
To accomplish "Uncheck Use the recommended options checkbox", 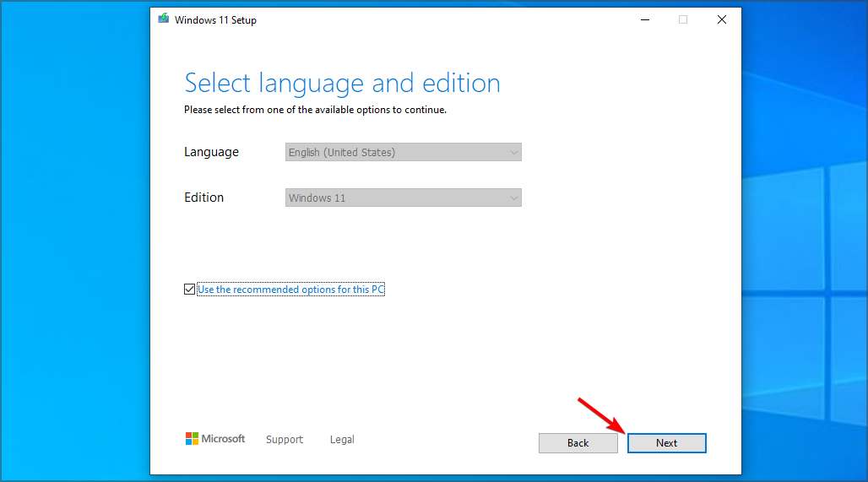I will tap(189, 290).
